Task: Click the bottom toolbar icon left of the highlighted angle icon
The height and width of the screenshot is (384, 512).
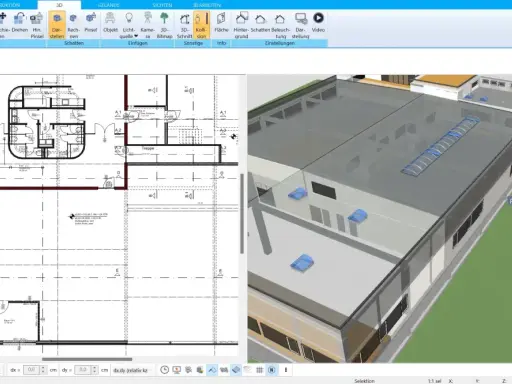Action: coord(200,370)
